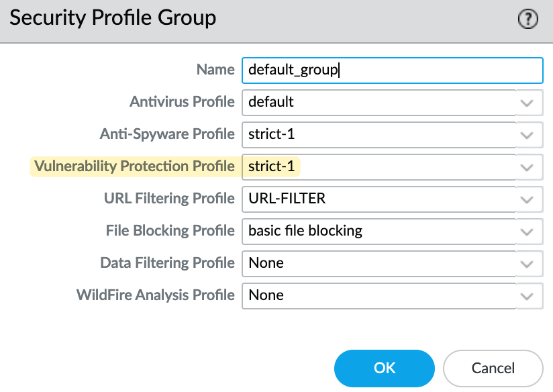Screen dimensions: 553x392
Task: Click the WildFire Analysis Profile None field
Action: coord(378,295)
